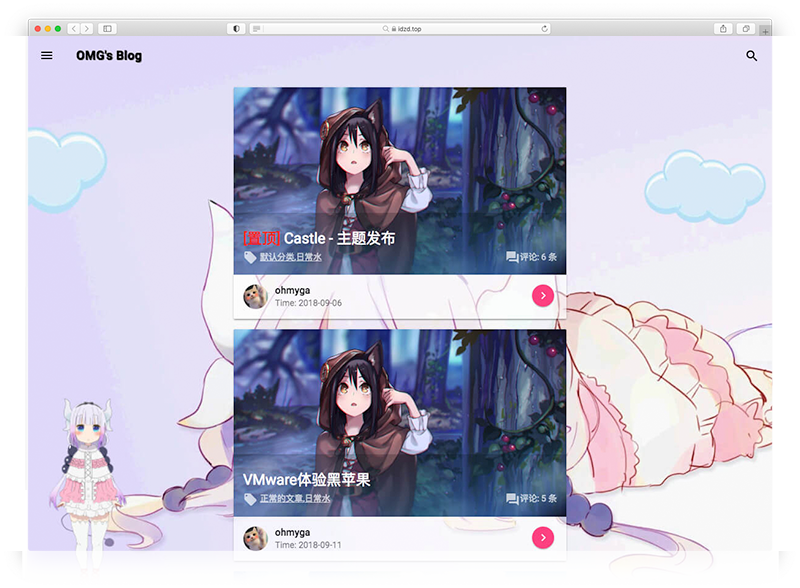Viewport: 800px width, 588px height.
Task: Click ohmyga avatar dated 2018-09-06
Action: pos(255,297)
